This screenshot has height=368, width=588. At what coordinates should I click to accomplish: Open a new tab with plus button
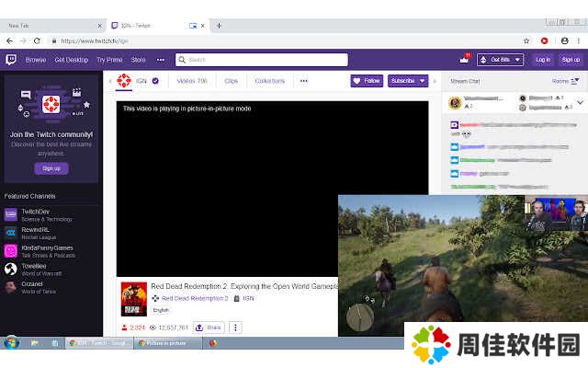tap(219, 26)
